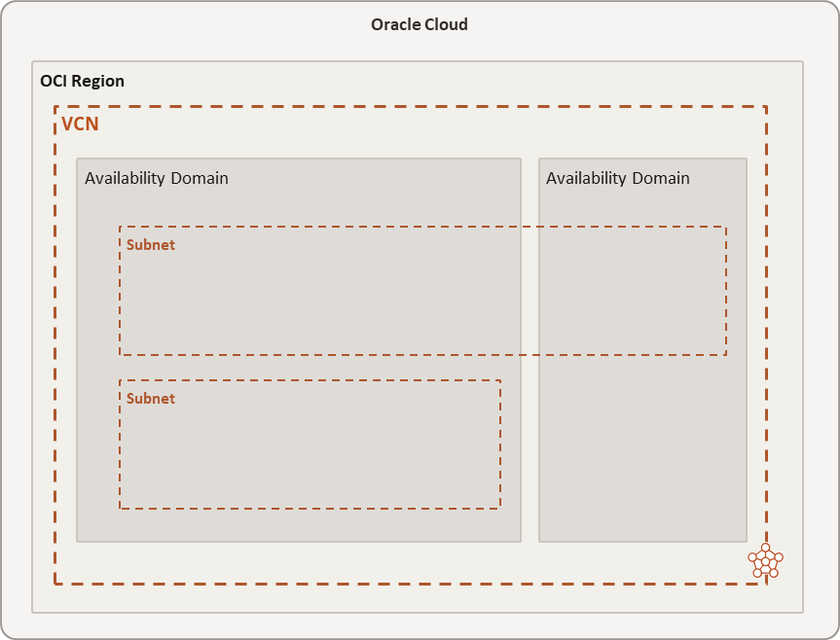
Task: Click the VCN network icon at the corner
Action: click(x=765, y=561)
